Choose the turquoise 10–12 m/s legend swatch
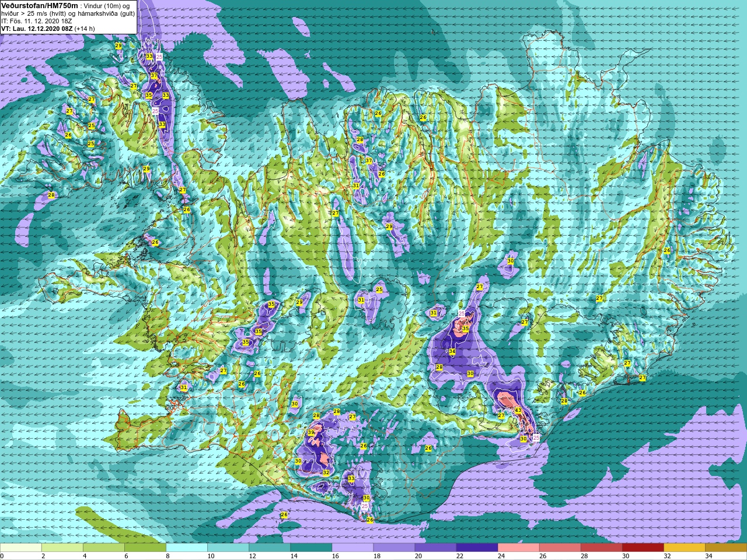The width and height of the screenshot is (747, 560). (228, 548)
